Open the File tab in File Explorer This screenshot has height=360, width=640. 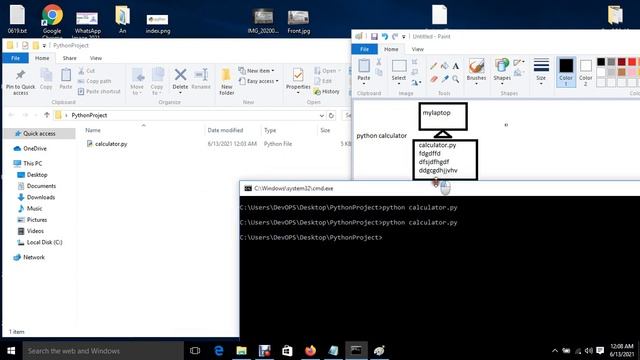(x=16, y=58)
